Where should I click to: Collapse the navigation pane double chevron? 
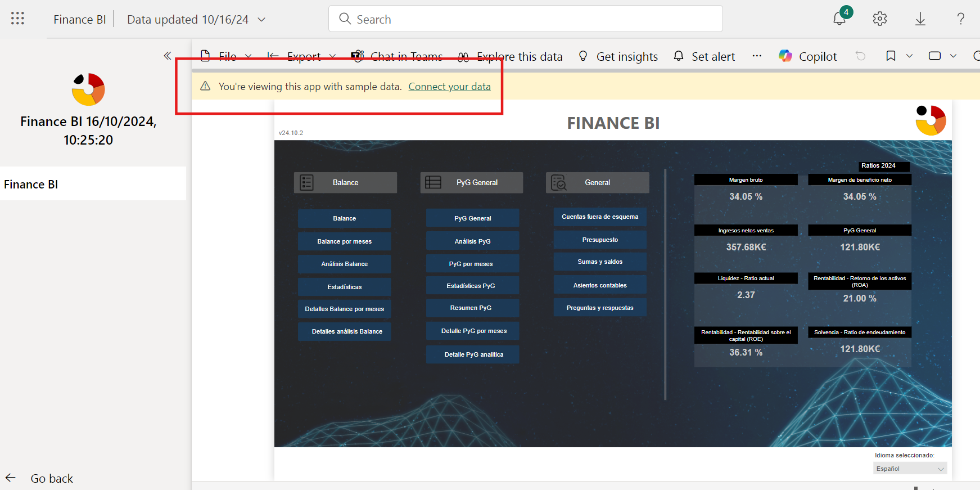click(168, 56)
